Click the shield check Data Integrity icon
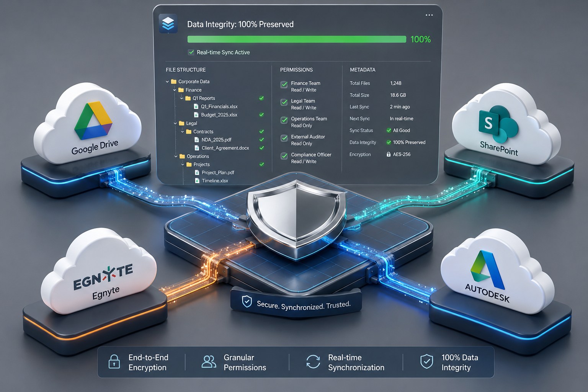This screenshot has height=392, width=588. click(x=426, y=361)
